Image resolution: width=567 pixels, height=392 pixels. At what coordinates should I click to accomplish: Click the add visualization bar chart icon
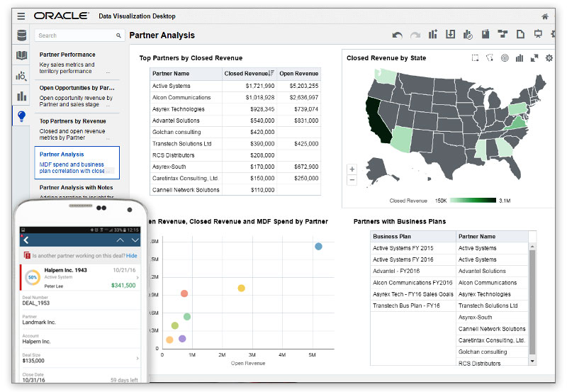point(432,35)
